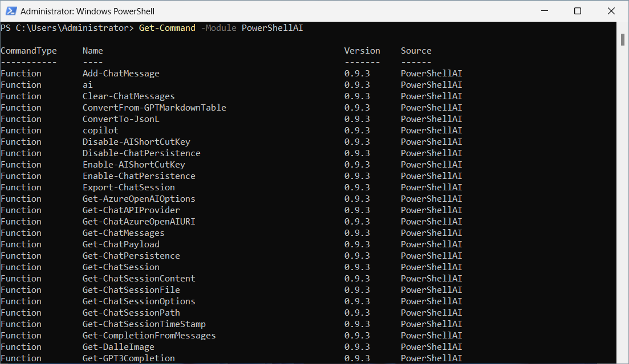Maximize the PowerShell window
Viewport: 629px width, 364px height.
[x=578, y=11]
